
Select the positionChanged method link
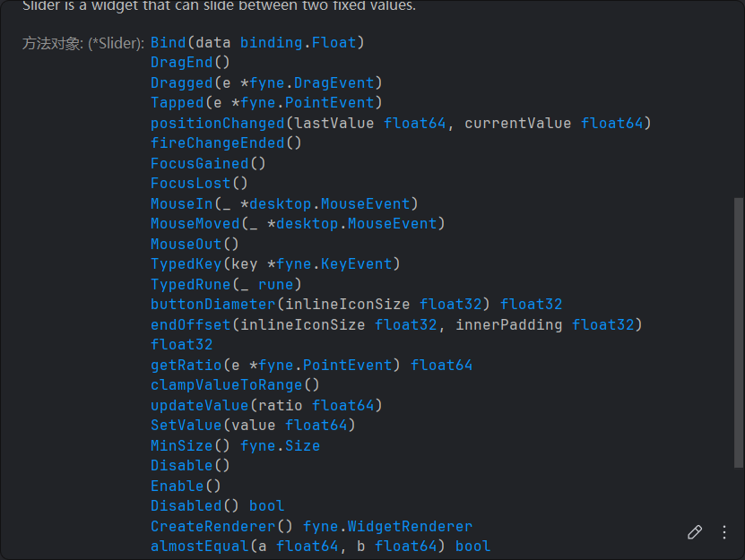[x=217, y=123]
